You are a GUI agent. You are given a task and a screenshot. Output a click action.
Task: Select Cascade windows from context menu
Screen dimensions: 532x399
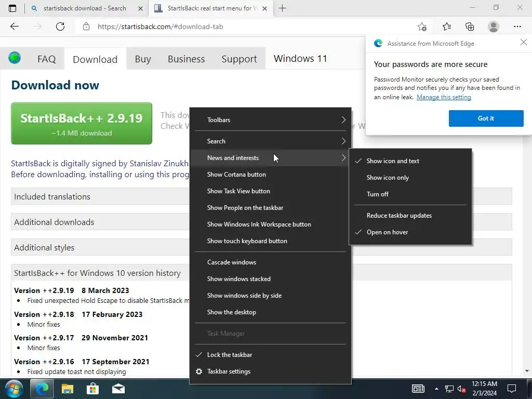pos(270,262)
